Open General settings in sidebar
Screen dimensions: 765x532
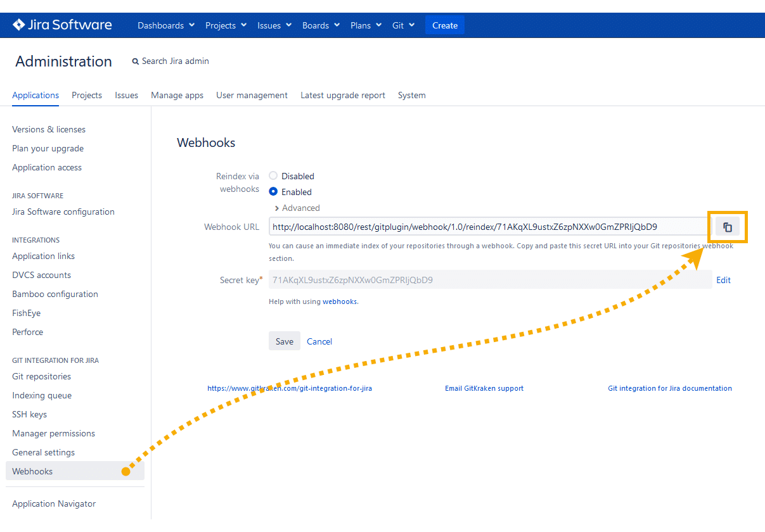pos(44,452)
